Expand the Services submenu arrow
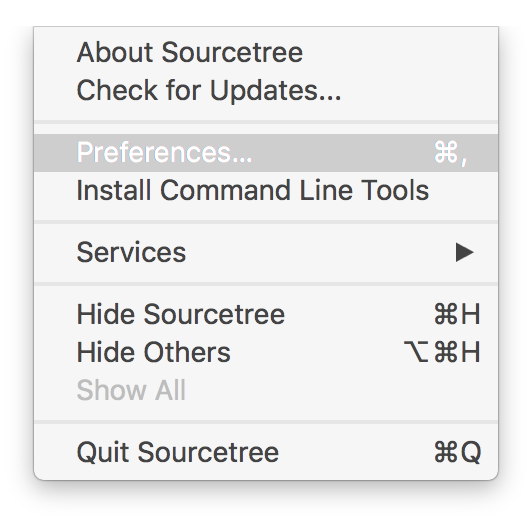This screenshot has height=522, width=532. (x=464, y=252)
